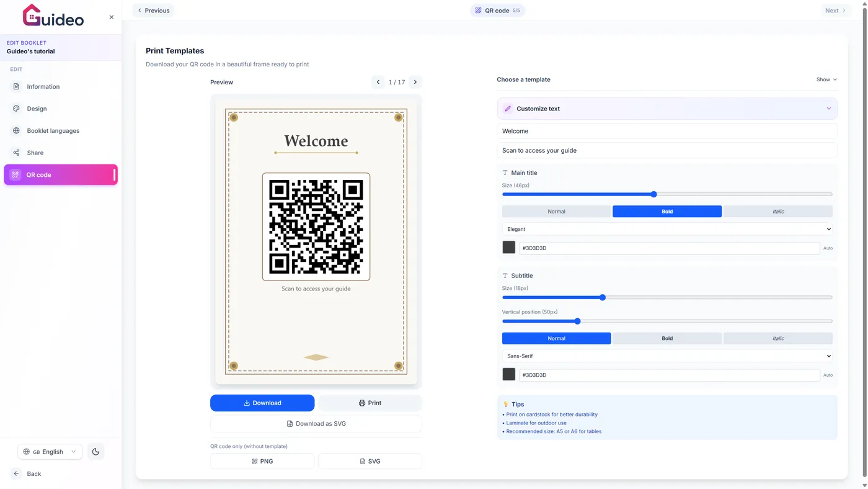
Task: Download QR code only as SVG
Action: [x=370, y=461]
